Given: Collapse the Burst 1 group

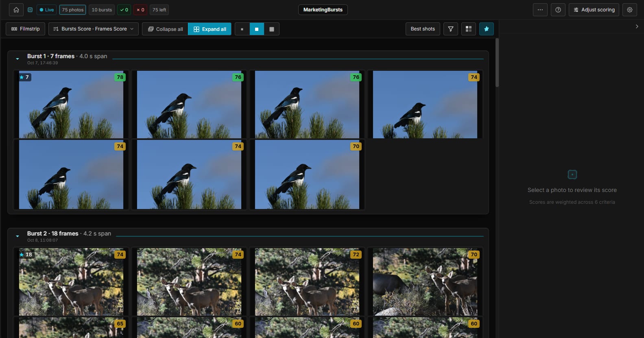Looking at the screenshot, I should pos(17,59).
